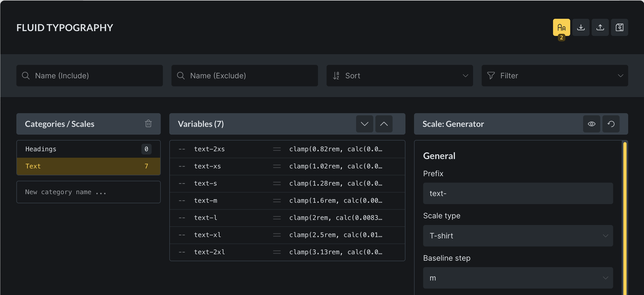Open the Sort dropdown
Viewport: 644px width, 295px height.
coord(400,76)
